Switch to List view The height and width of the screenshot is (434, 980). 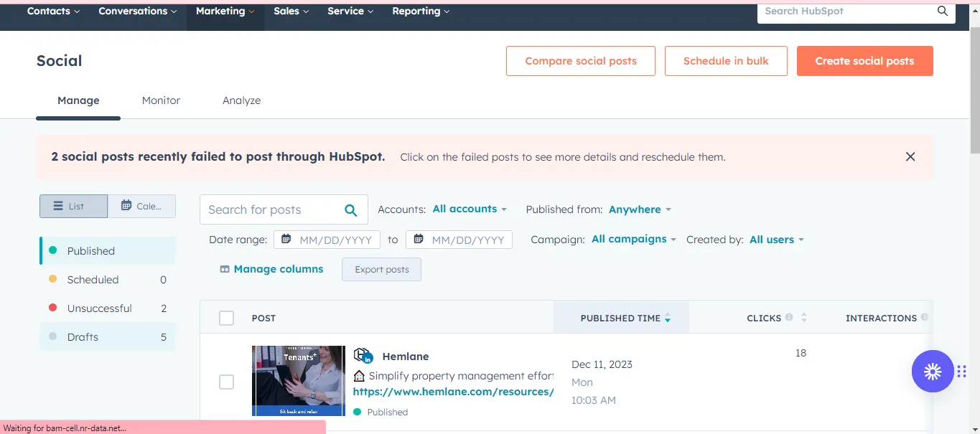tap(73, 206)
